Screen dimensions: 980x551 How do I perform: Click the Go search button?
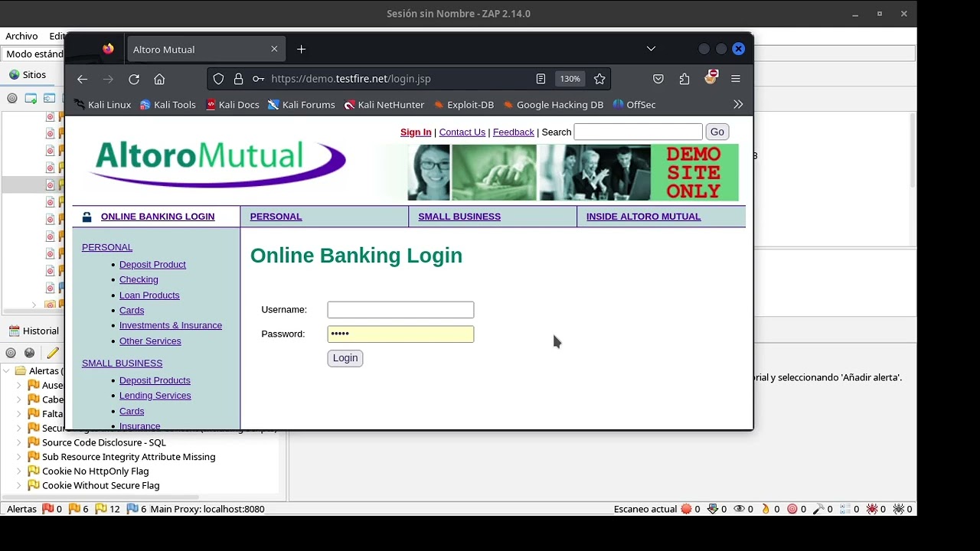point(717,132)
